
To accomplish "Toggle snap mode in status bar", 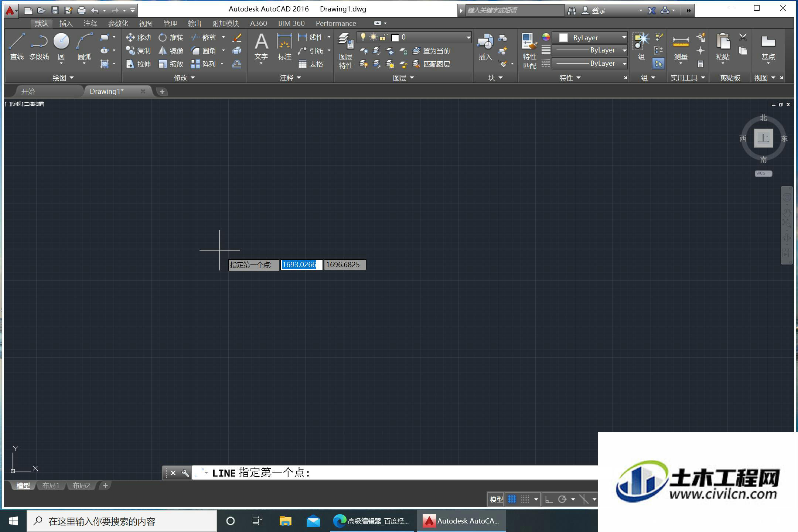I will click(525, 499).
